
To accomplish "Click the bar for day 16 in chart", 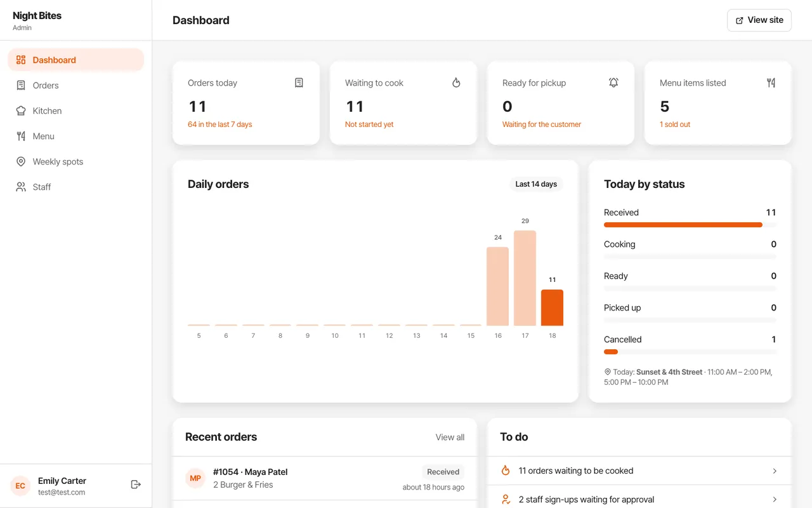I will [498, 286].
